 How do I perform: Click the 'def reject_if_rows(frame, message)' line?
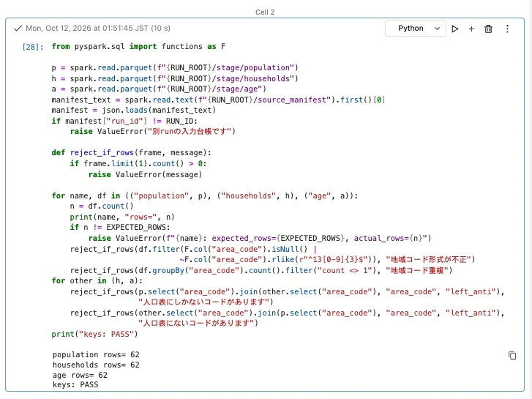pyautogui.click(x=131, y=152)
